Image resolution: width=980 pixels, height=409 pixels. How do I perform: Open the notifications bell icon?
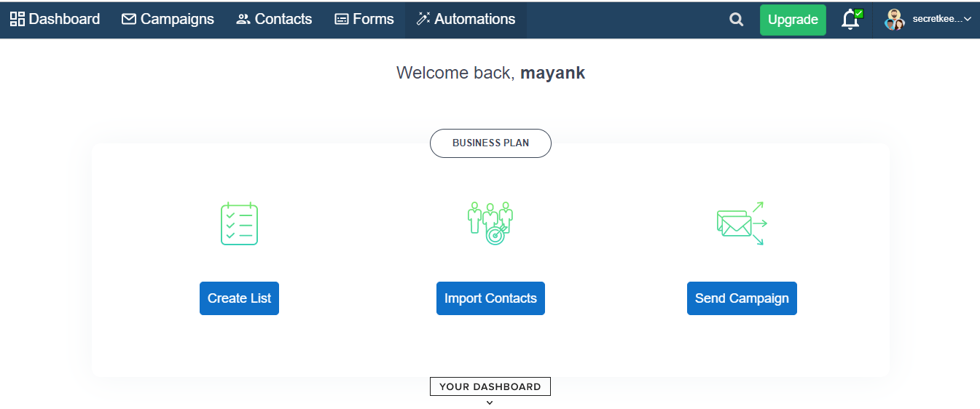850,20
